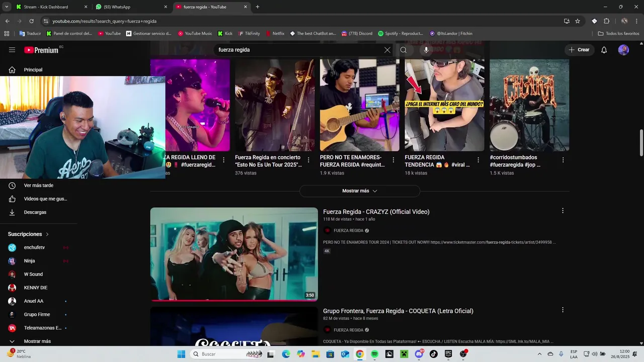The image size is (644, 362).
Task: Open FUERZA REGIDA channel under COQUETA
Action: (x=348, y=330)
